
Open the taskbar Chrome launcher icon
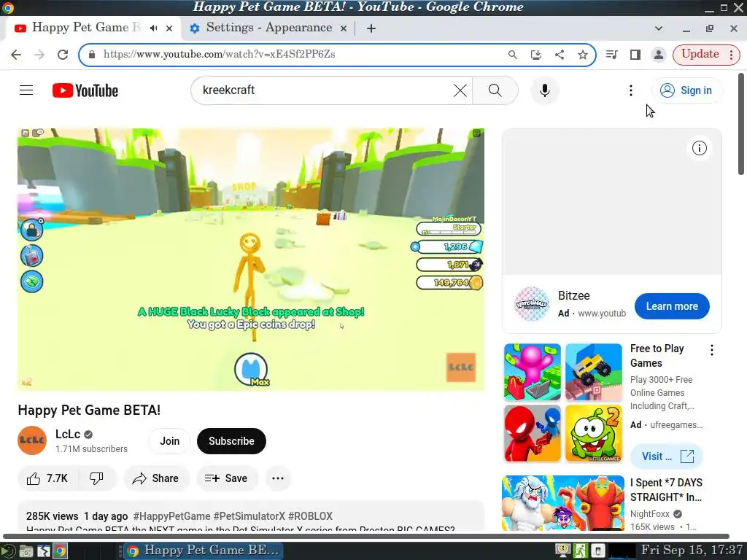click(x=60, y=551)
